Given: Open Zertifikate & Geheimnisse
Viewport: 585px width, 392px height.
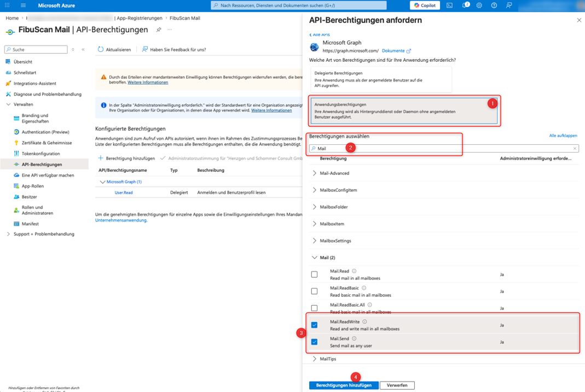Looking at the screenshot, I should pos(47,143).
